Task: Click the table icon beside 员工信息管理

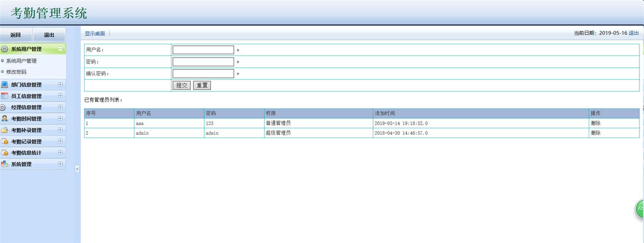Action: (4, 96)
